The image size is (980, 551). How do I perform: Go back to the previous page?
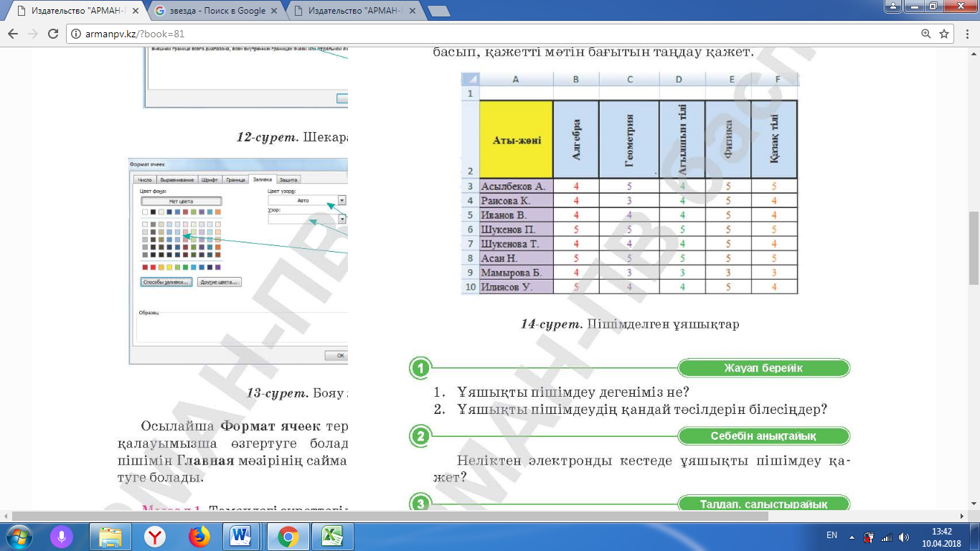[13, 34]
